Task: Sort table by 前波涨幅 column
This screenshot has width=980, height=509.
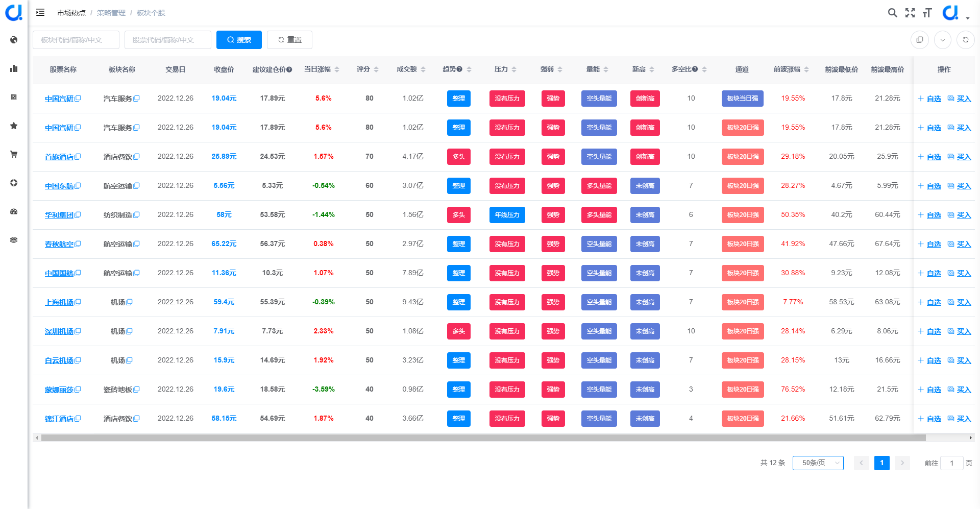Action: point(806,69)
